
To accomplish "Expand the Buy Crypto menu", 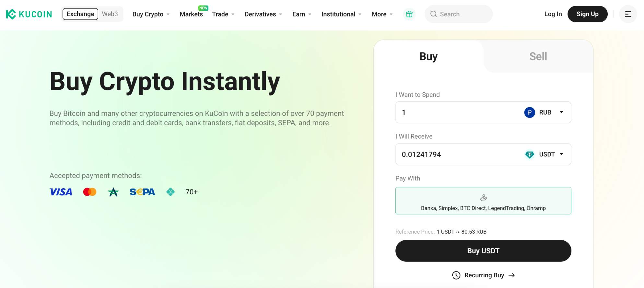I will pos(151,14).
